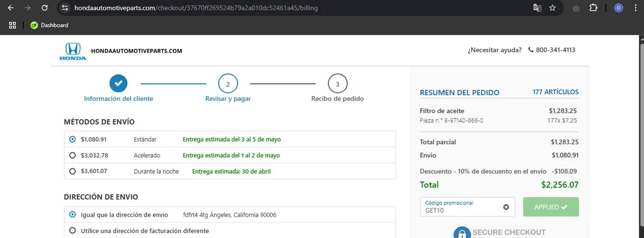The width and height of the screenshot is (644, 238).
Task: Click the green APPLIED button
Action: tap(551, 207)
